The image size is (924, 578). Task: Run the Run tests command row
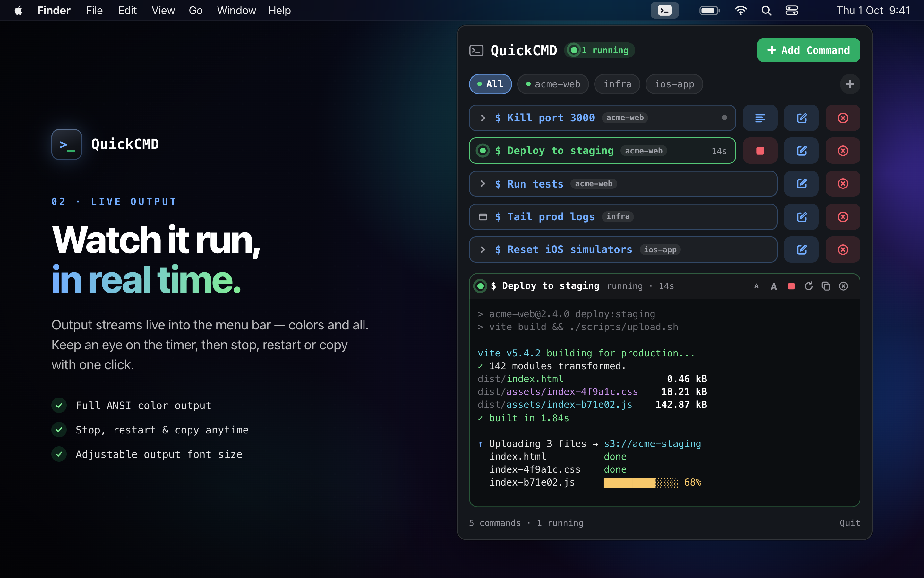tap(623, 183)
